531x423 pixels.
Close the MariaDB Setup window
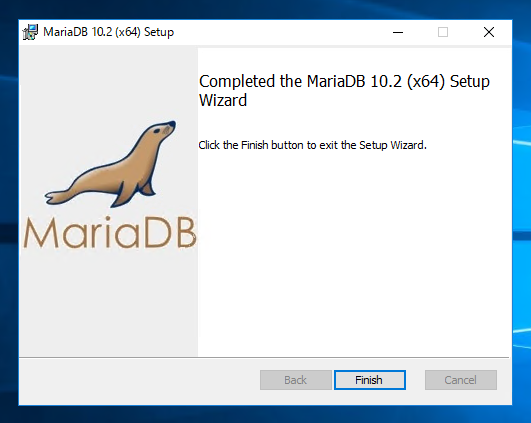(489, 32)
